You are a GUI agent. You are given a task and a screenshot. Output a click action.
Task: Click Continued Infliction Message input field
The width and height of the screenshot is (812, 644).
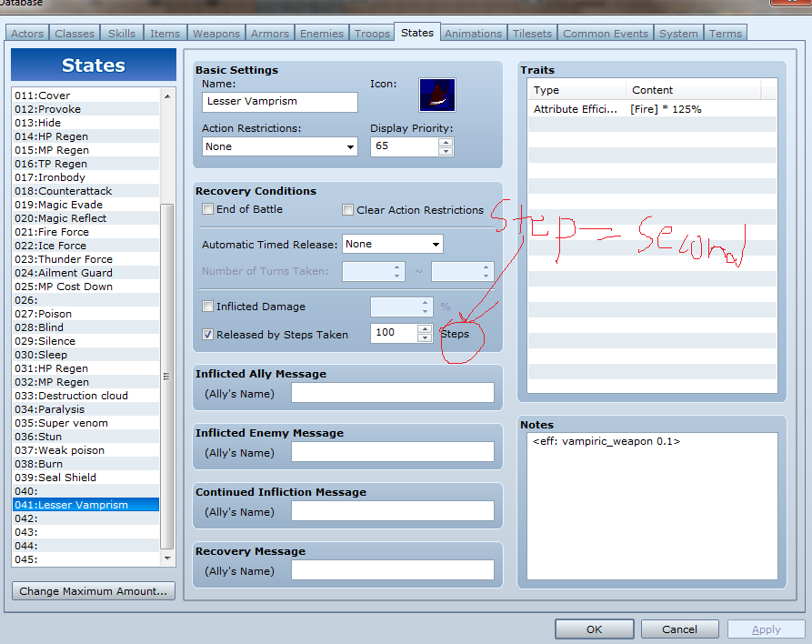pos(393,511)
